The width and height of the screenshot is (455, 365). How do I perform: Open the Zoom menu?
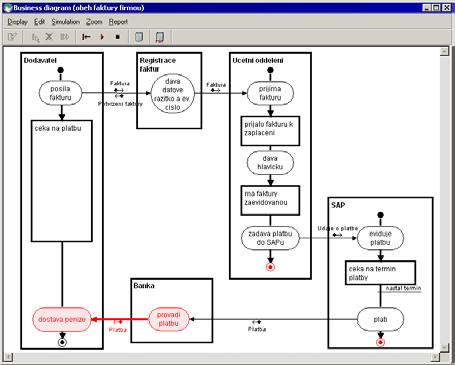pos(94,22)
